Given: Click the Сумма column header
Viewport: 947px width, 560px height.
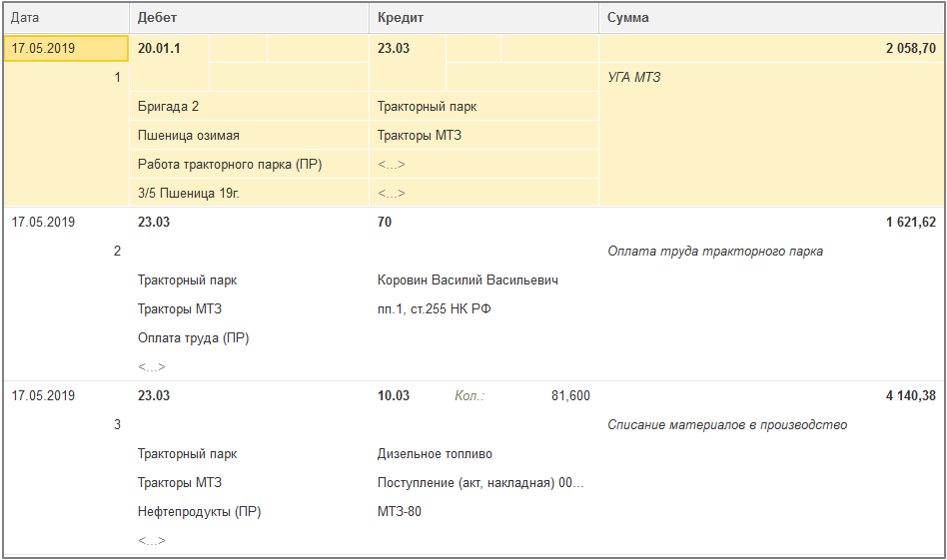Looking at the screenshot, I should (771, 18).
